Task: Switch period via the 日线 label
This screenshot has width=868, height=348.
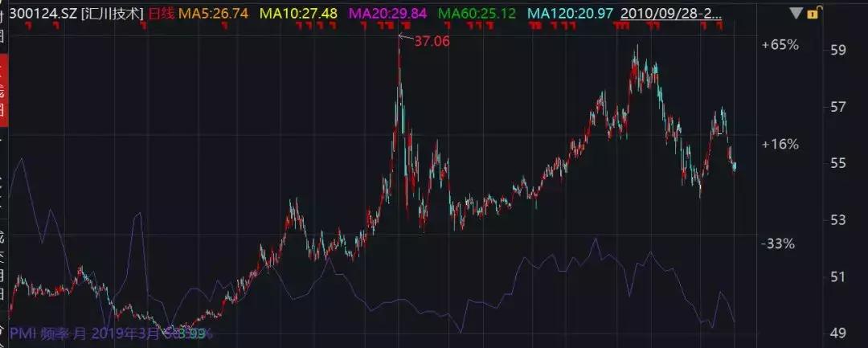Action: 162,14
